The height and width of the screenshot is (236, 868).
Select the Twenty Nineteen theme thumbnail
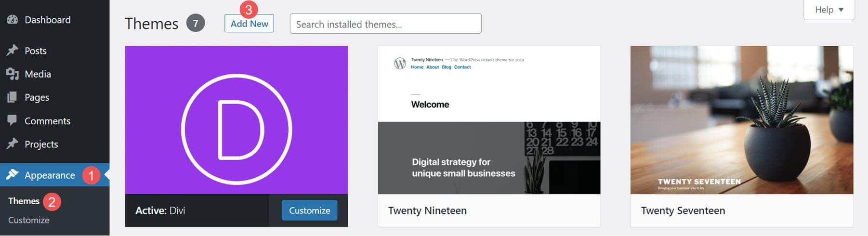(489, 120)
